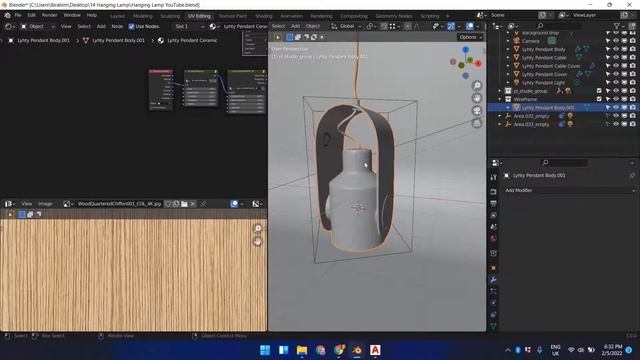Open the Options dropdown in viewport
The image size is (640, 360).
(471, 37)
